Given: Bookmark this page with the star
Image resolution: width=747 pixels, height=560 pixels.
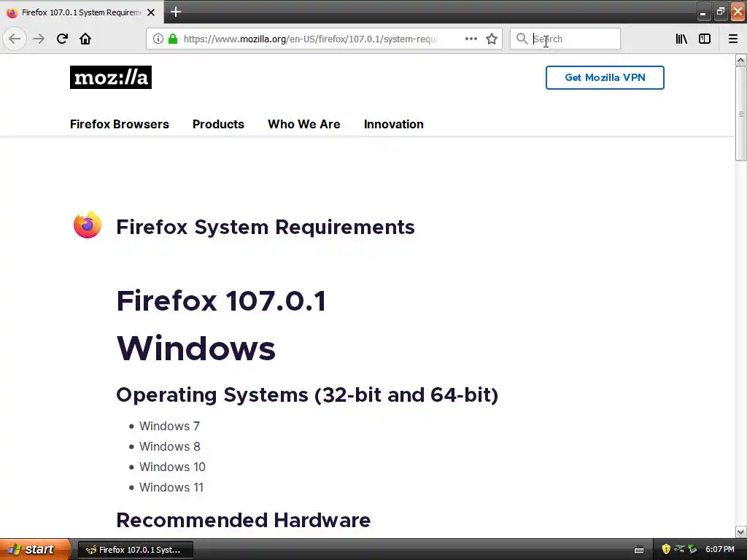Looking at the screenshot, I should pyautogui.click(x=492, y=39).
